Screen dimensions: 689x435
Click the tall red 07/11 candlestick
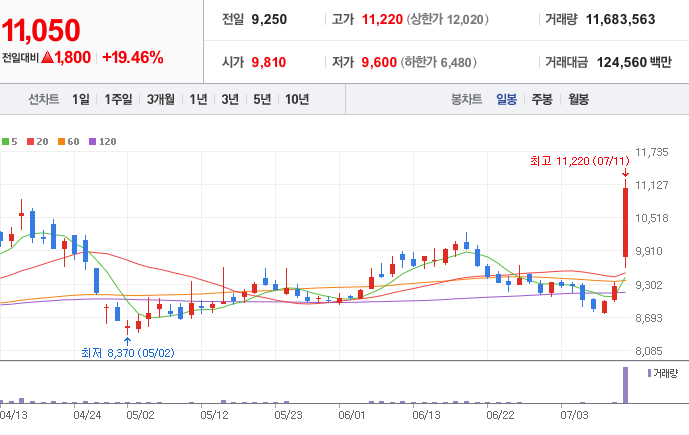(x=625, y=222)
